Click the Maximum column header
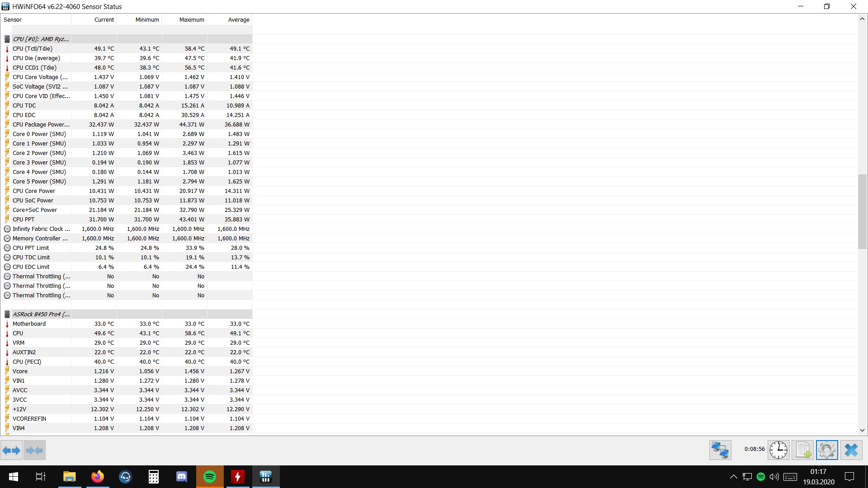The width and height of the screenshot is (868, 488). [x=184, y=20]
